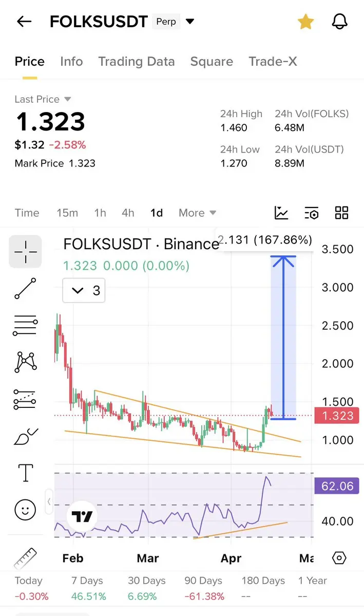Collapse the indicator legend showing 3
Screen dimensions: 364x616
(84, 291)
